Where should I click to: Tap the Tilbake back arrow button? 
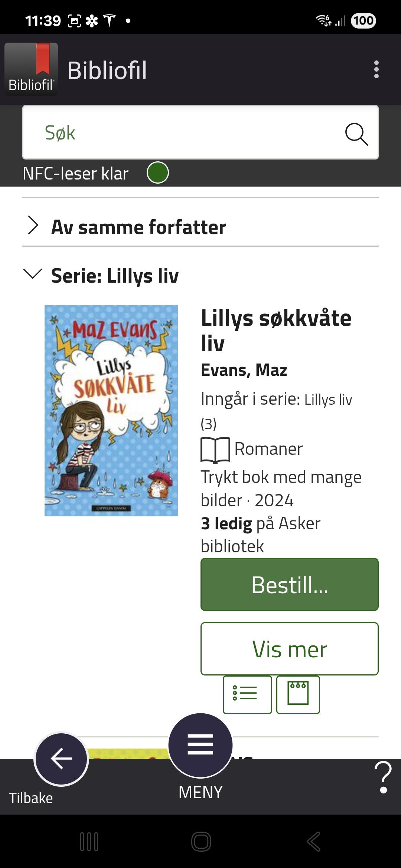(x=61, y=759)
